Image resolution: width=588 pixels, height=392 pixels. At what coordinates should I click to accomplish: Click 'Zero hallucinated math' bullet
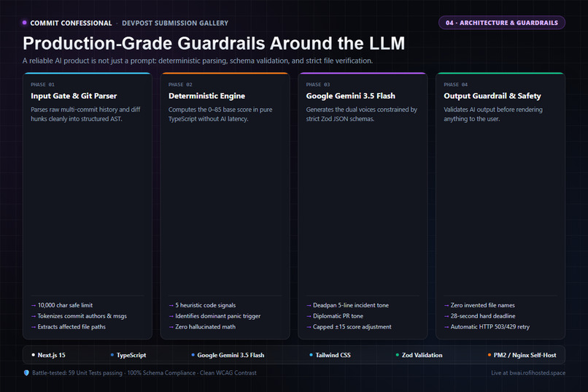pos(202,327)
